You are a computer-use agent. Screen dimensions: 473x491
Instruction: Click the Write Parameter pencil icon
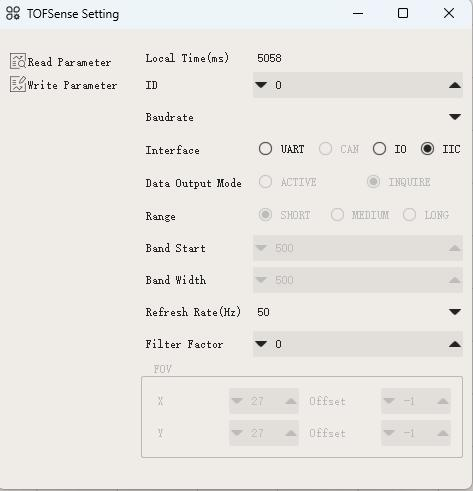(18, 84)
